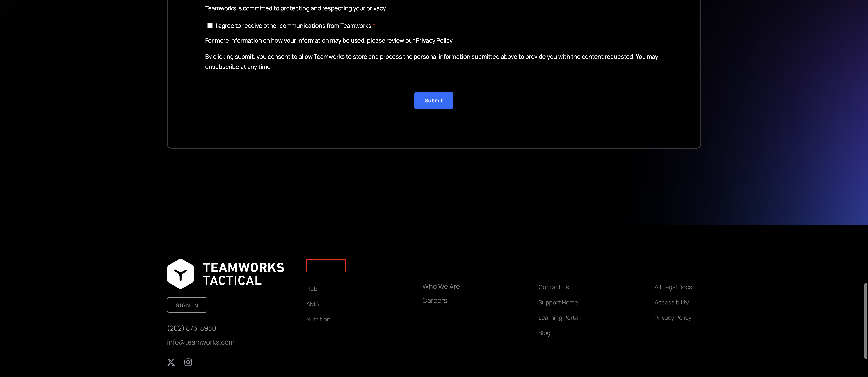The width and height of the screenshot is (868, 377).
Task: Open the Accessibility footer link
Action: [671, 302]
